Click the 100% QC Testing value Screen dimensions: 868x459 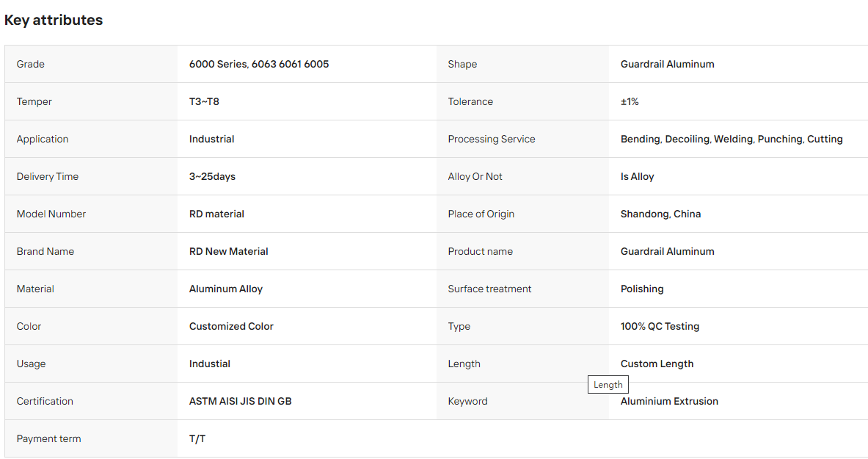(660, 326)
